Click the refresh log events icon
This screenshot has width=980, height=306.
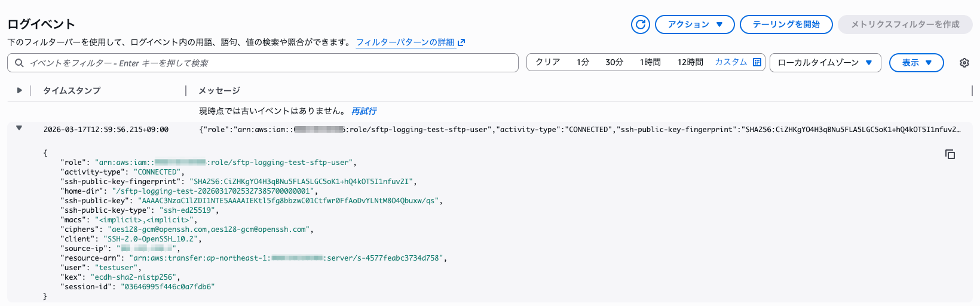coord(640,25)
